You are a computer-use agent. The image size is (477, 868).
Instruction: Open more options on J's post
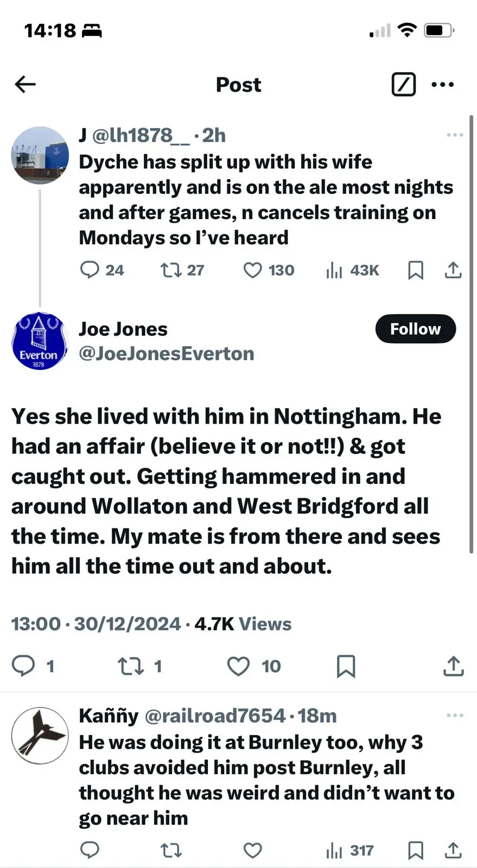pyautogui.click(x=455, y=135)
